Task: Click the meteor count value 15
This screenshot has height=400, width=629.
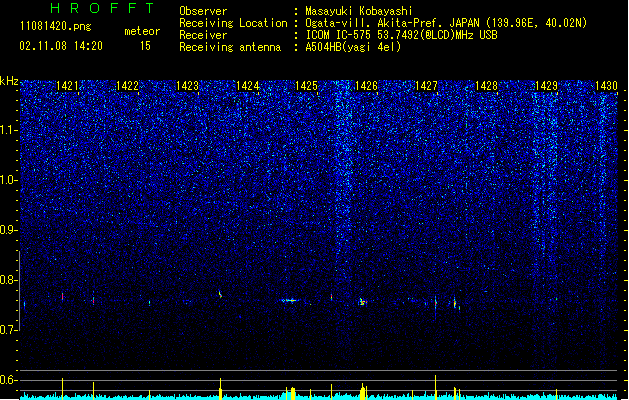Action: tap(145, 46)
